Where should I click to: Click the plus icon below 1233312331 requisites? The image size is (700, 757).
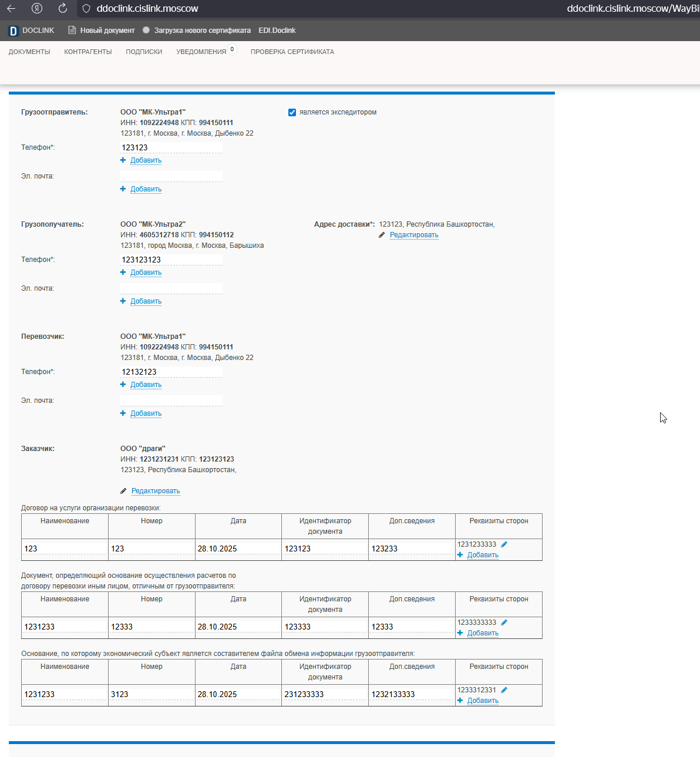(460, 701)
